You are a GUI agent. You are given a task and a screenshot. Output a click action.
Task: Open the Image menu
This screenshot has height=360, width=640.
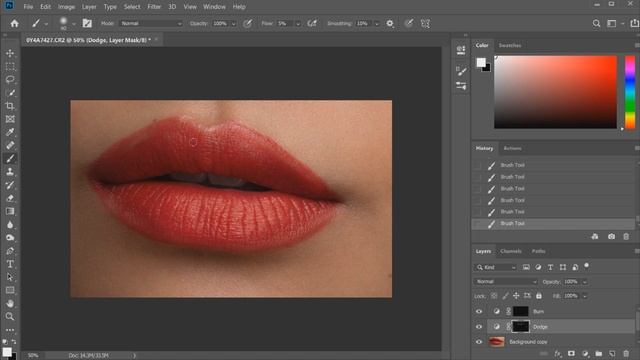(x=66, y=7)
